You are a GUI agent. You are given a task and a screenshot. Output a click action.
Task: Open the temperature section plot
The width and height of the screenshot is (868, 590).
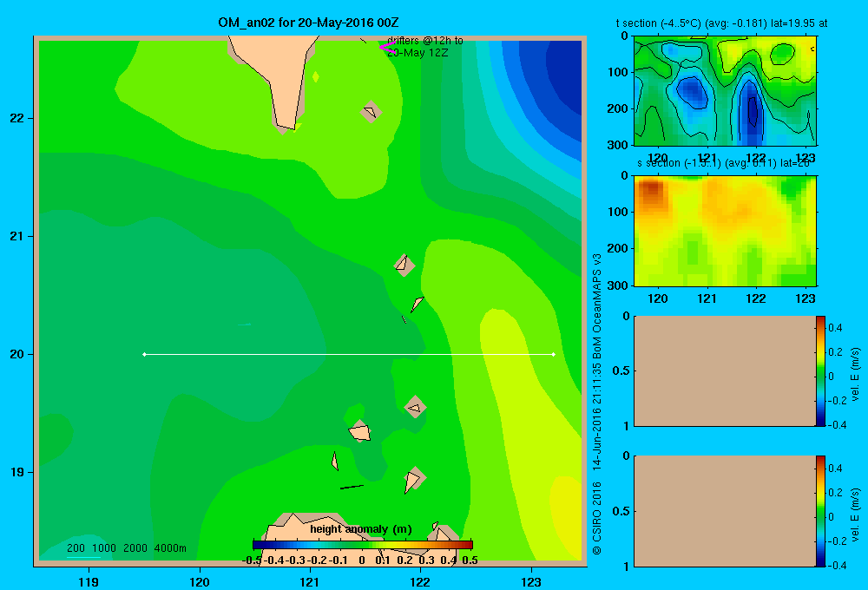pos(725,91)
